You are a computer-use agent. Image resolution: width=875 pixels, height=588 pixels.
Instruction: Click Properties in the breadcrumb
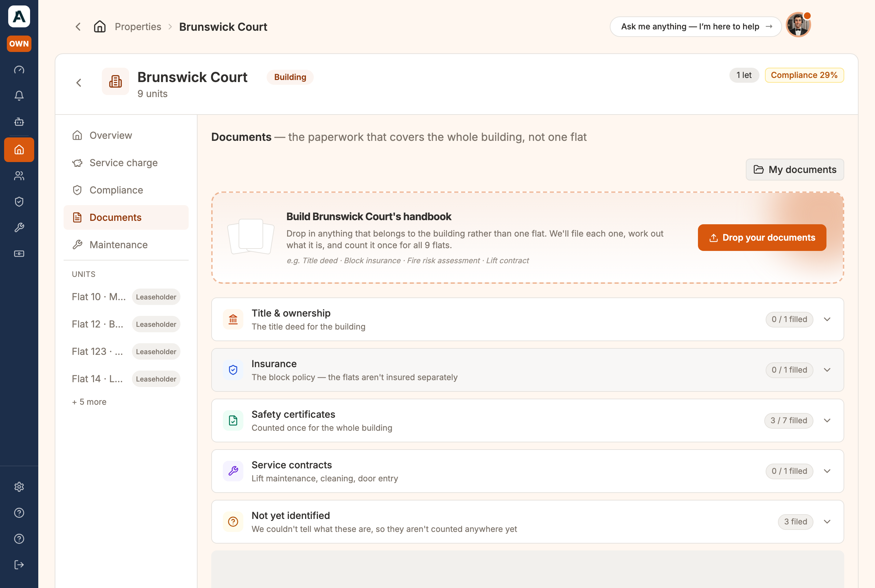[x=138, y=27]
